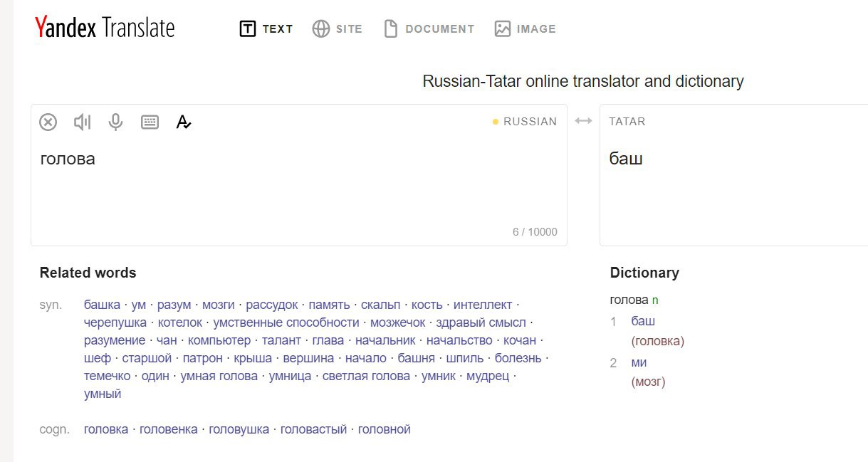Click the Dictionary heading

[644, 273]
